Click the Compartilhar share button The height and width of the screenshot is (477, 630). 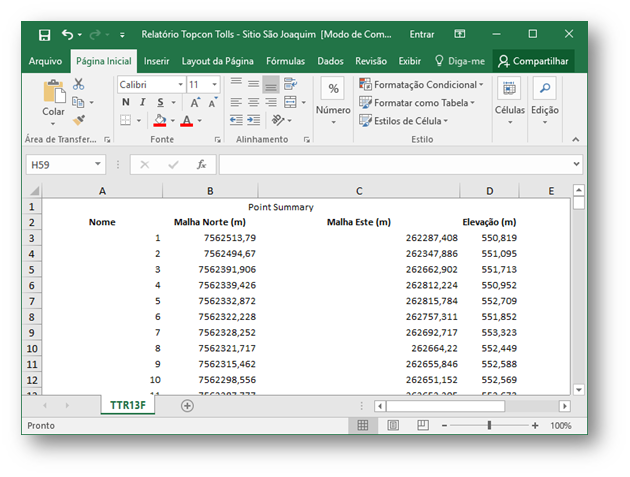coord(533,61)
